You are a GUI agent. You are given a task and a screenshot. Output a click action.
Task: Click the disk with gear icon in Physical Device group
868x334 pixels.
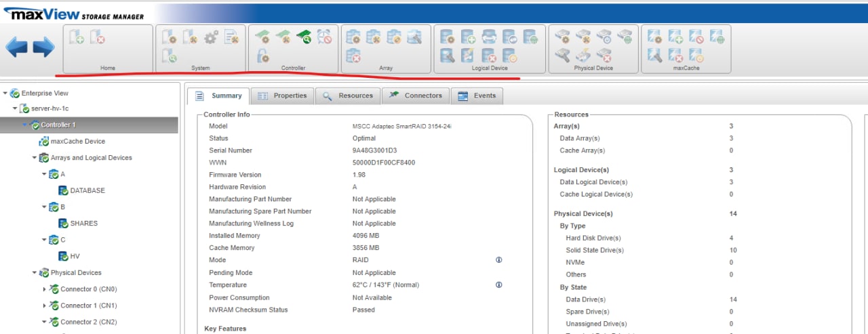point(561,37)
